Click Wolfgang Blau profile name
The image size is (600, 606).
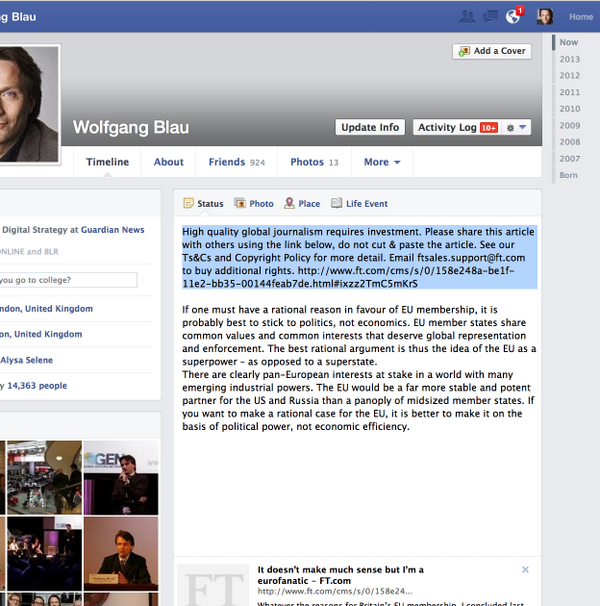coord(131,127)
